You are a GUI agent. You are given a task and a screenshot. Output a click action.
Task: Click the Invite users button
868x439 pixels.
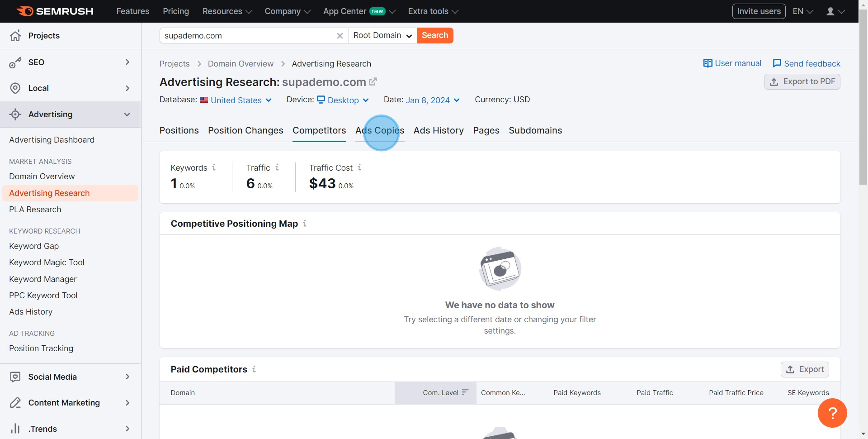point(759,11)
